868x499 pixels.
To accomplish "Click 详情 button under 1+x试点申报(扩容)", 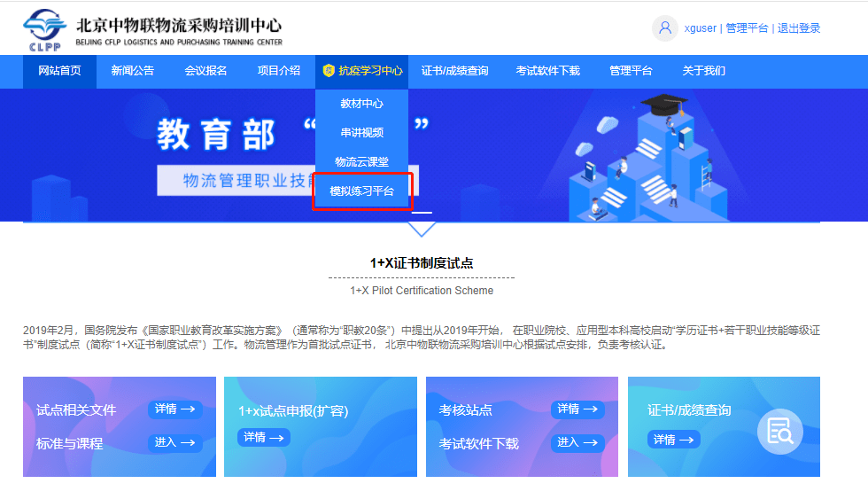I will coord(264,437).
